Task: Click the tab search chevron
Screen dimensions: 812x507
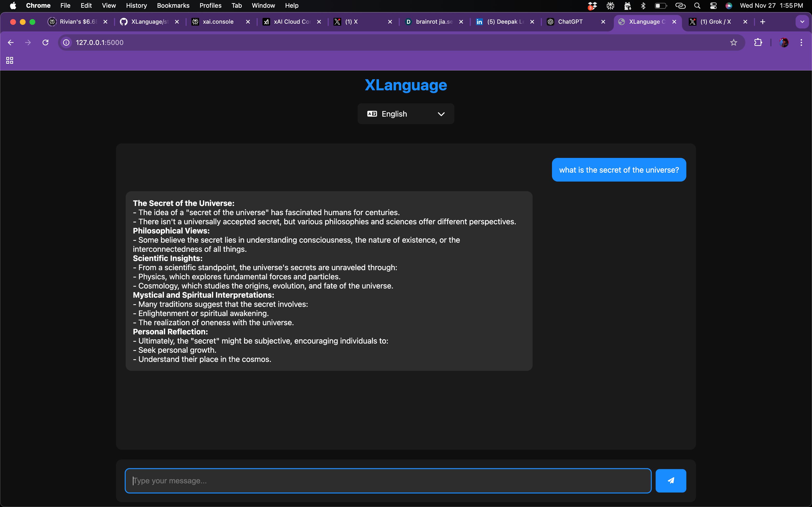Action: 802,21
